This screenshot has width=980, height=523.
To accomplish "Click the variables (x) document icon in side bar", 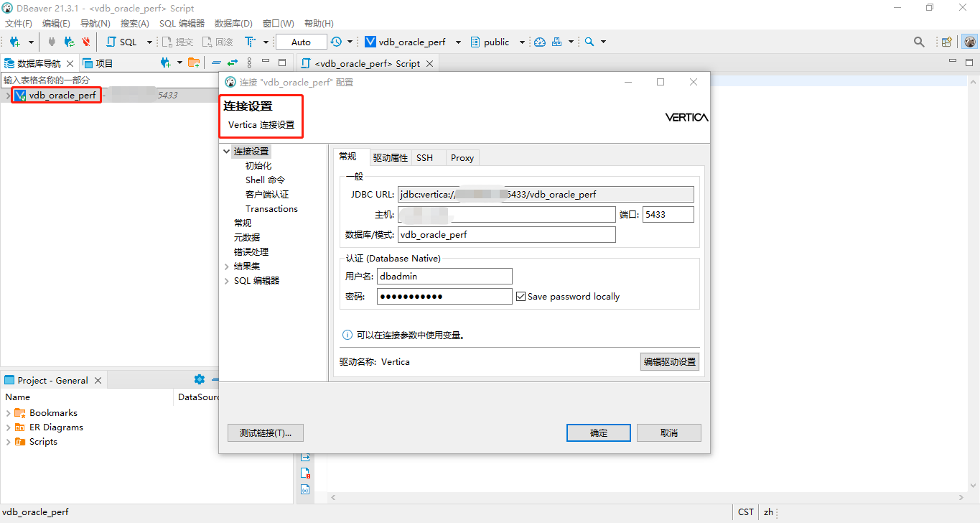I will click(x=305, y=489).
